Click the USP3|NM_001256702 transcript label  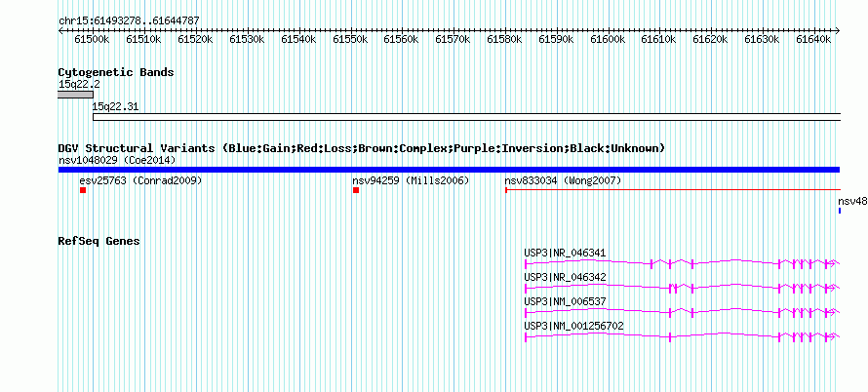574,326
